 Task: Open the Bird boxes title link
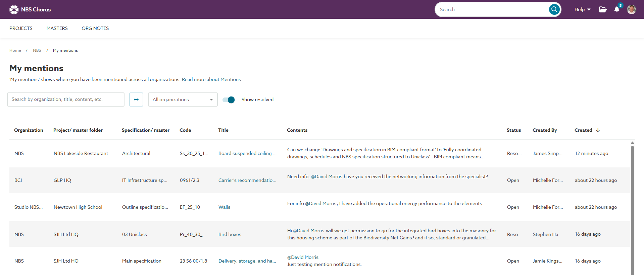point(230,234)
